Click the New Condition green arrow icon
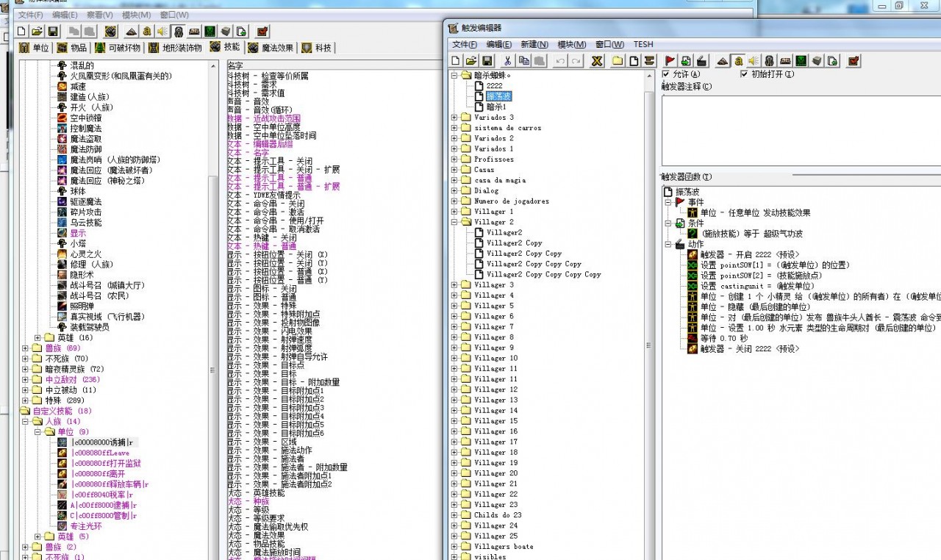The image size is (941, 560). 686,61
